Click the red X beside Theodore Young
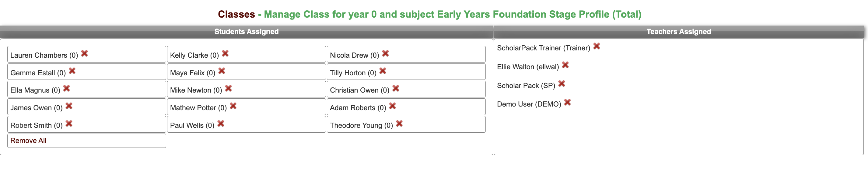 coord(399,124)
